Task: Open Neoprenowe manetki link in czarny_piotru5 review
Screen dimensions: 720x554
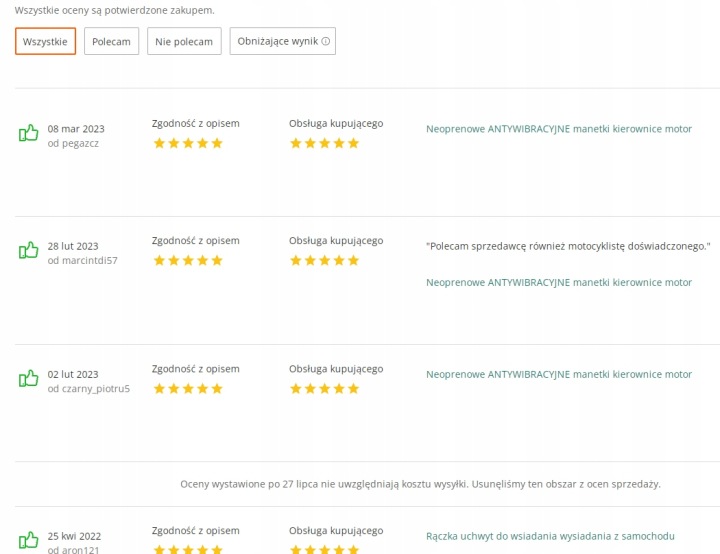Action: tap(559, 374)
